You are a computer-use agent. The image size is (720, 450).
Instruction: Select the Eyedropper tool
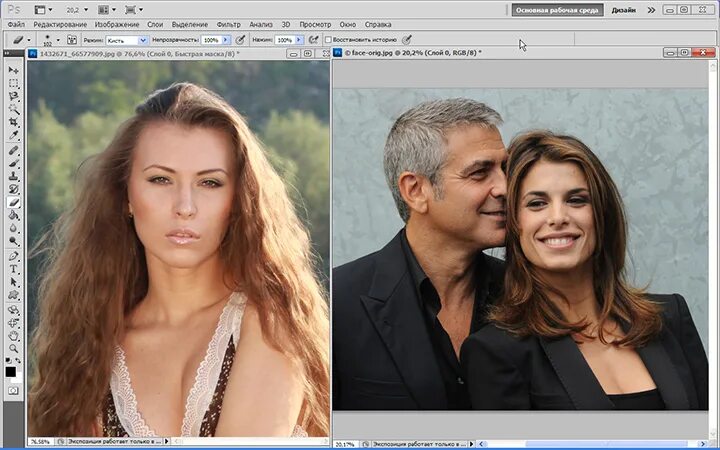[x=13, y=135]
